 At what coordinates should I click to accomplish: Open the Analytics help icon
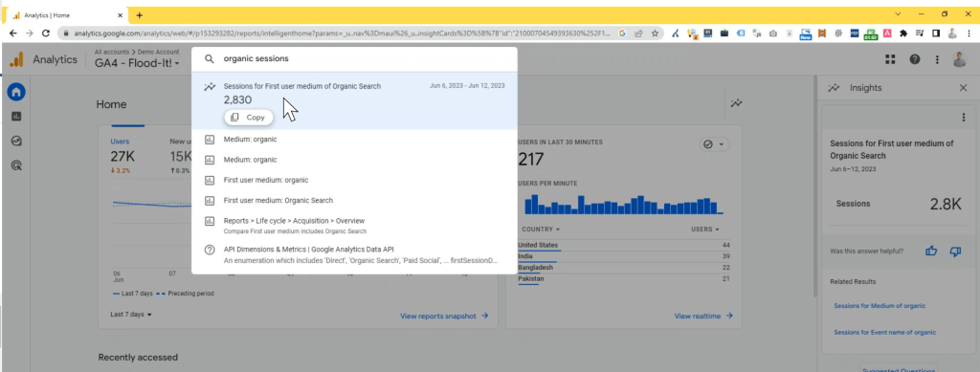point(914,59)
